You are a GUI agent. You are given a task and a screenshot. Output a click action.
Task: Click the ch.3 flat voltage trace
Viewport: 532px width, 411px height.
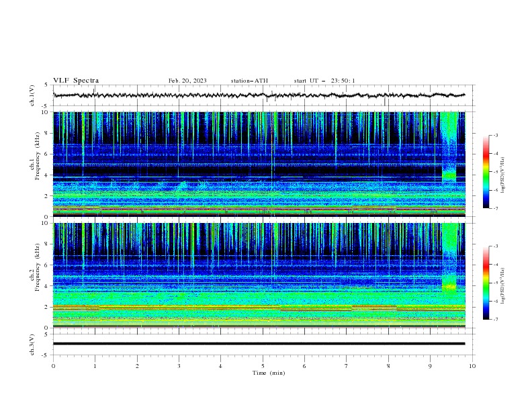[259, 344]
